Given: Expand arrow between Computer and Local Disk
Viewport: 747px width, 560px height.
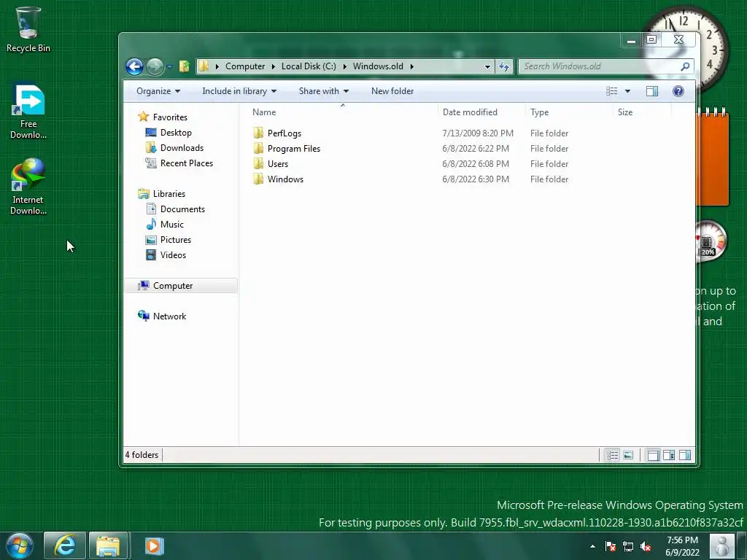Looking at the screenshot, I should click(274, 66).
